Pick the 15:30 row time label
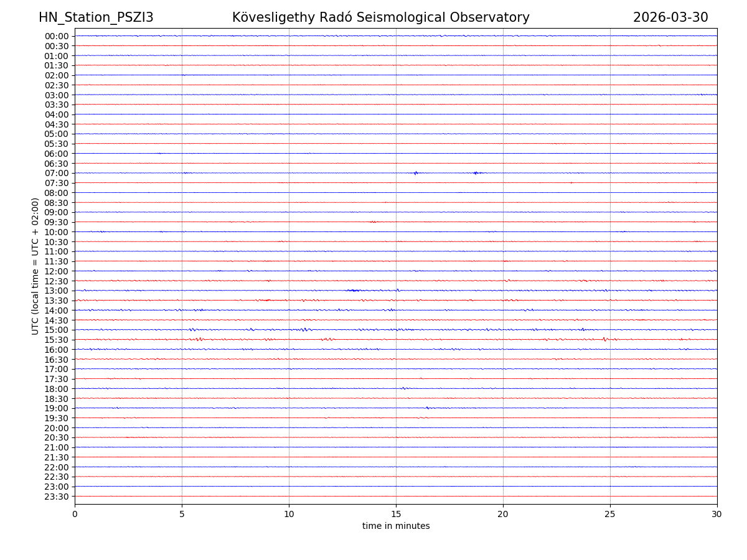 pyautogui.click(x=57, y=340)
